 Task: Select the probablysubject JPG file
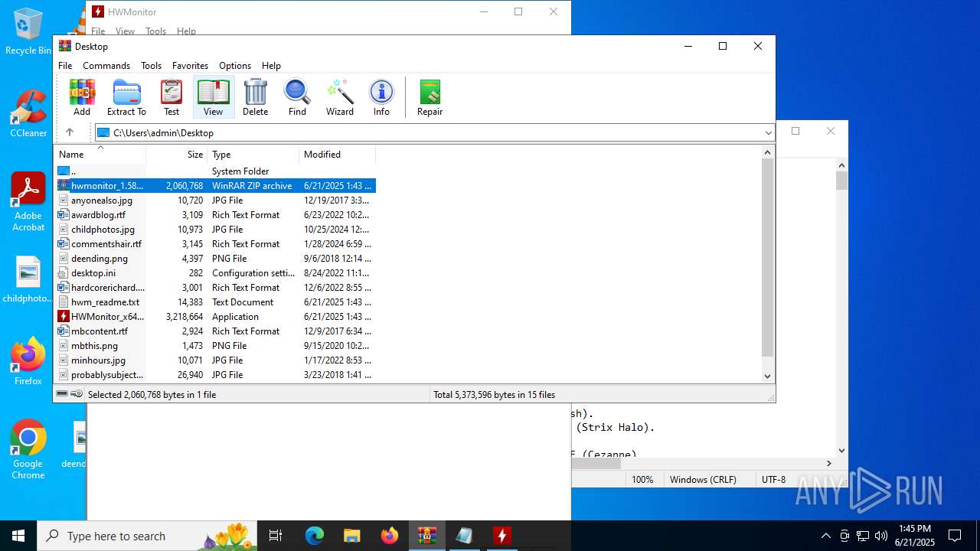(215, 375)
